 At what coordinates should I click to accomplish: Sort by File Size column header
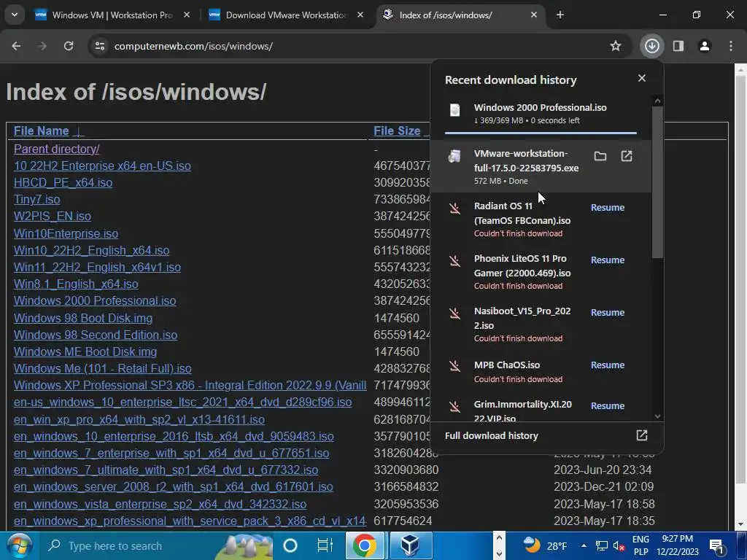[397, 131]
